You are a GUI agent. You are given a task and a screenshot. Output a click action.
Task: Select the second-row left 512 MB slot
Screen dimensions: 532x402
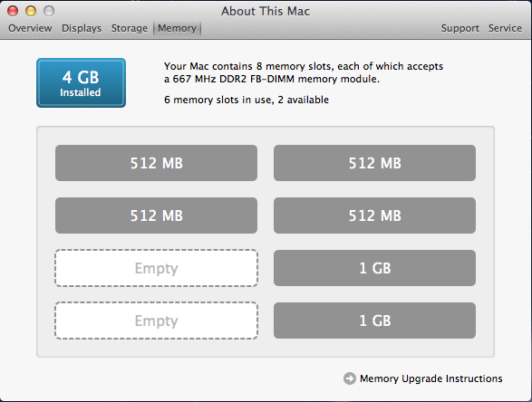157,215
